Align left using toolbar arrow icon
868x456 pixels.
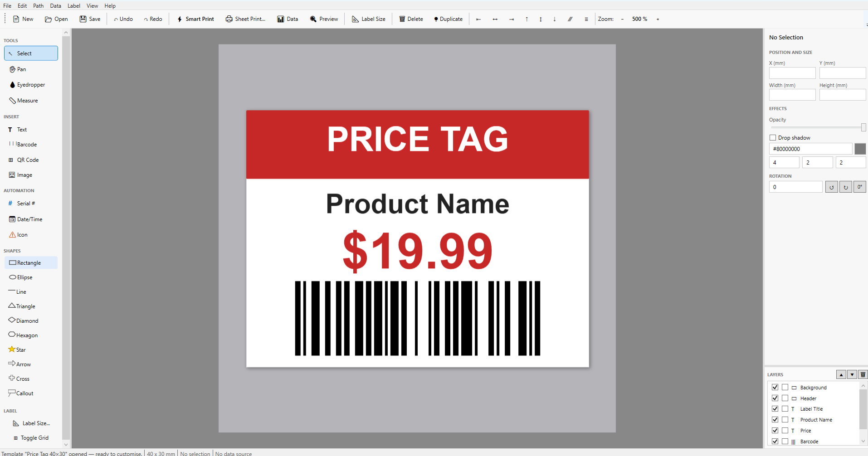pyautogui.click(x=478, y=19)
